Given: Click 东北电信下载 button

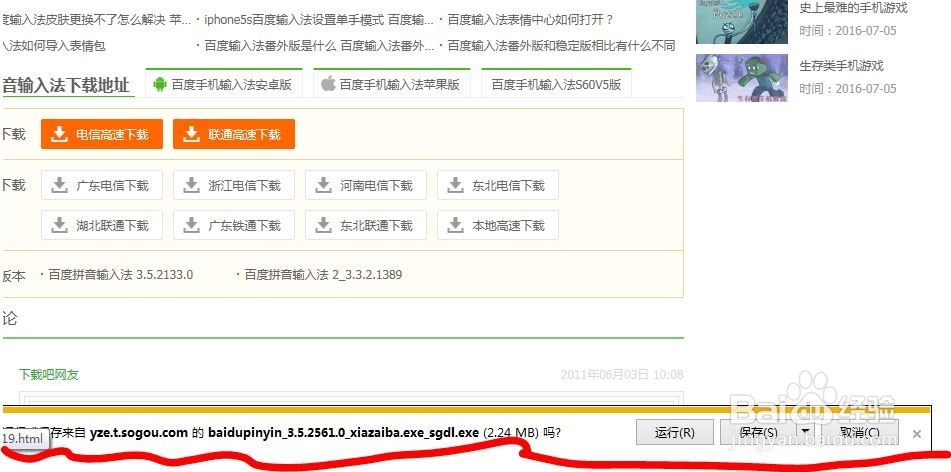Looking at the screenshot, I should (x=498, y=185).
